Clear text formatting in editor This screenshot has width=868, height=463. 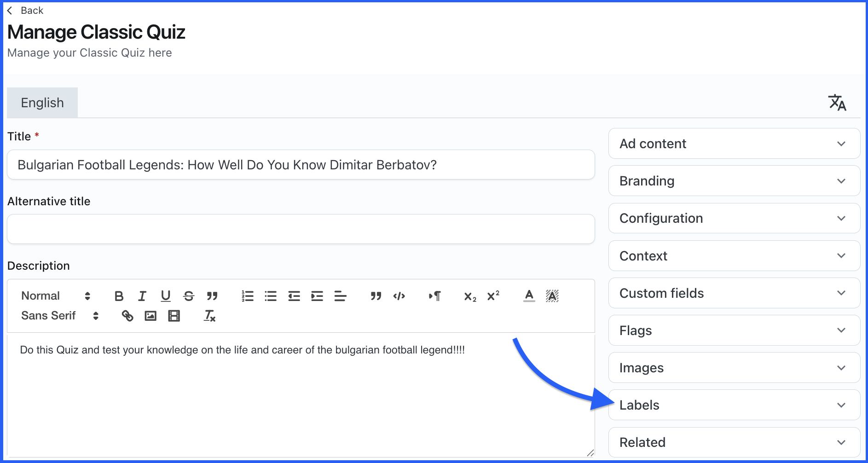tap(209, 316)
